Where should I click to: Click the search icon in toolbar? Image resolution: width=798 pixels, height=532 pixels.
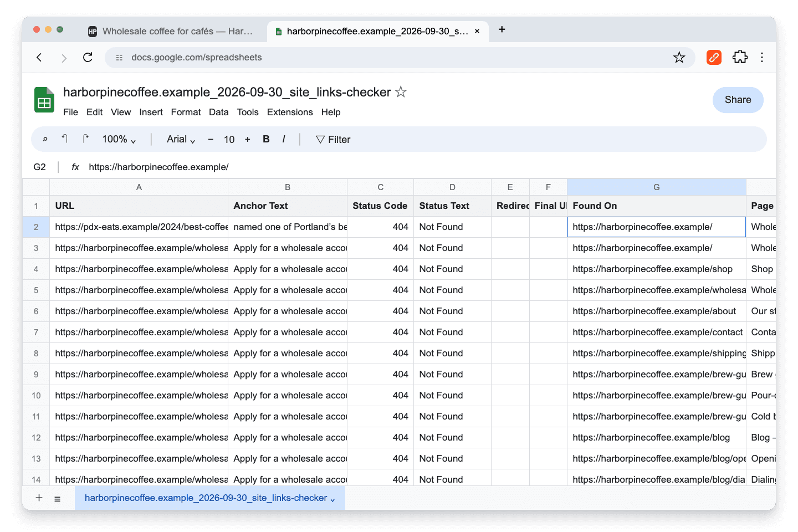point(45,140)
